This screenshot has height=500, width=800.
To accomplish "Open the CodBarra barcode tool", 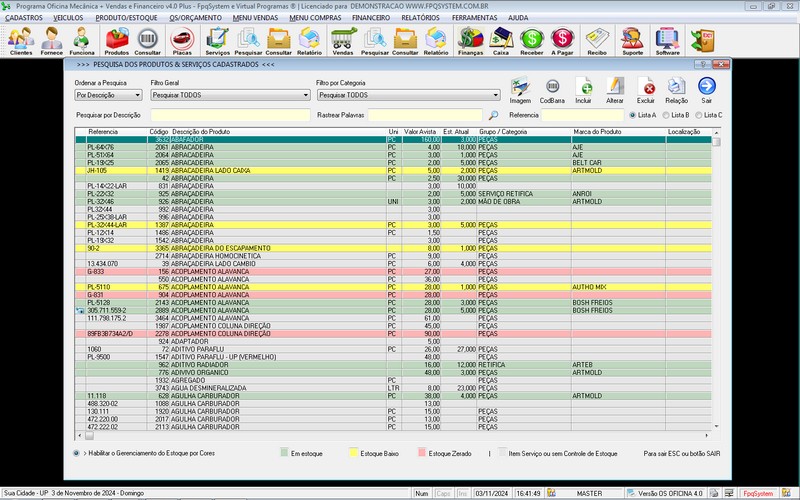I will pos(551,88).
